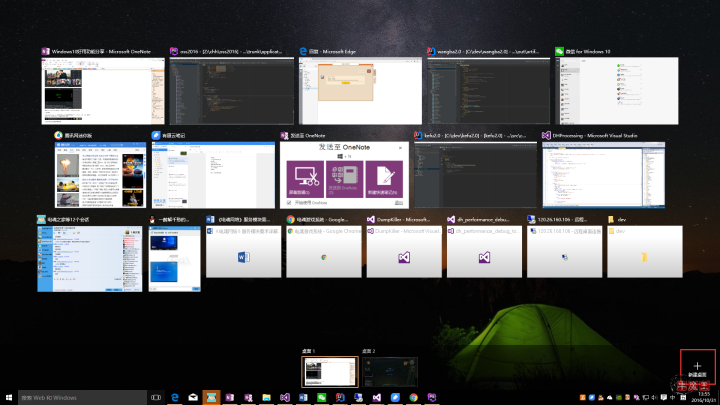Image resolution: width=720 pixels, height=405 pixels.
Task: Select the DumpKiller Visual Studio thumbnail
Action: pyautogui.click(x=404, y=252)
